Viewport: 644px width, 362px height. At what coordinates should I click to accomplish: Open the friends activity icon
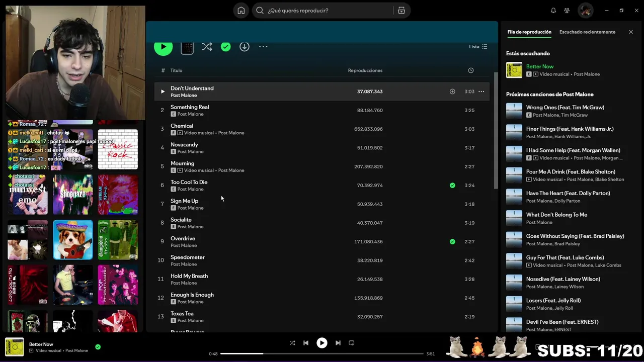[x=567, y=11]
